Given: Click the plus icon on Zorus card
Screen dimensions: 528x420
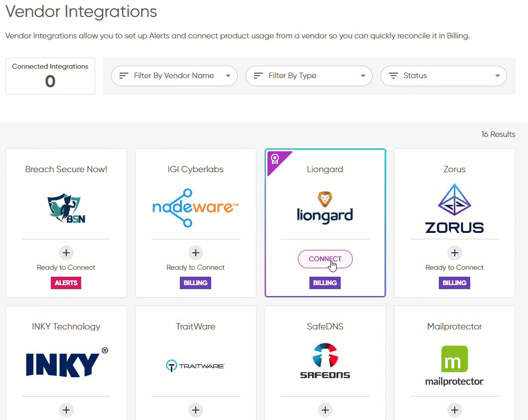Looking at the screenshot, I should tap(455, 253).
